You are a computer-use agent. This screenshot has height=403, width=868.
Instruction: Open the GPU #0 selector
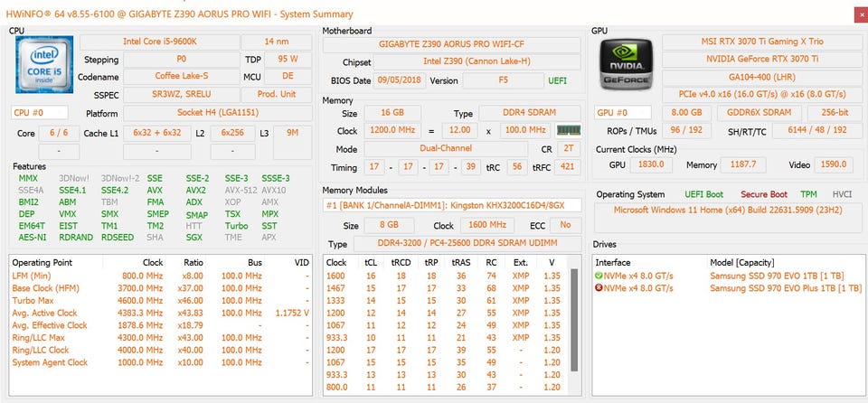[x=623, y=113]
